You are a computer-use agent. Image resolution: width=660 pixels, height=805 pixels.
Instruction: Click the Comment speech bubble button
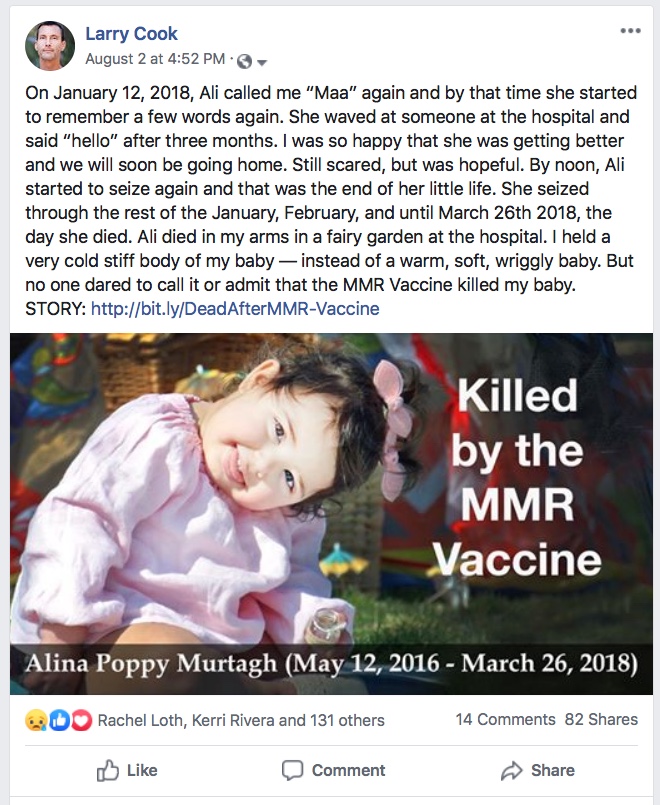[x=333, y=770]
